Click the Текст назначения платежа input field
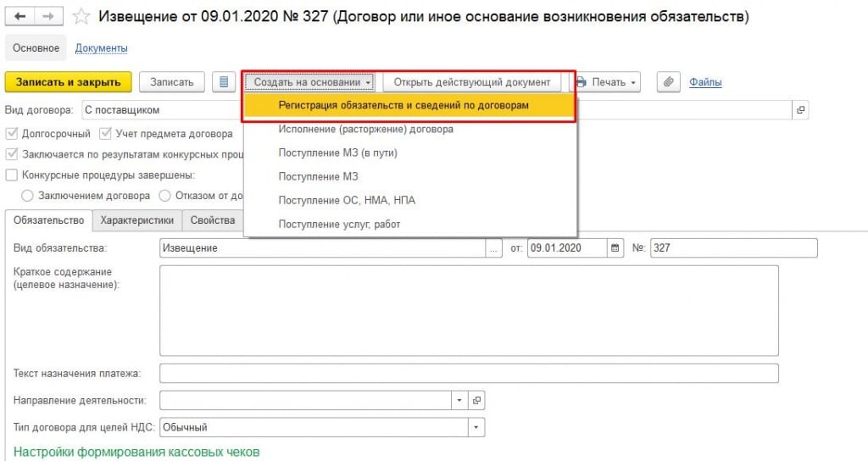 pyautogui.click(x=469, y=374)
